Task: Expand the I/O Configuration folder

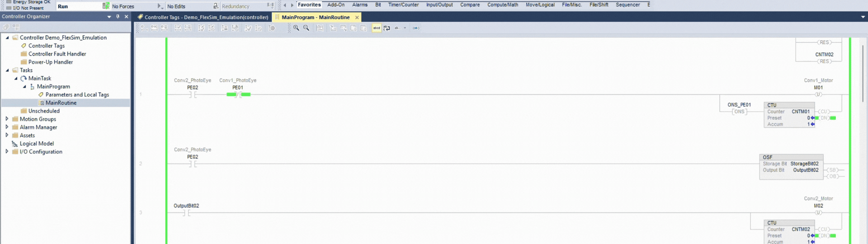Action: point(7,151)
